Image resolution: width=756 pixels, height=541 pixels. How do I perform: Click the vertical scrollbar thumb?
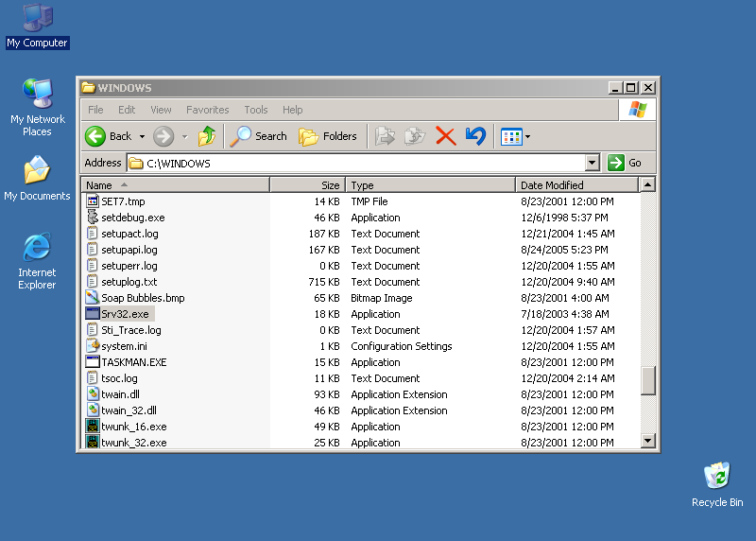click(x=647, y=380)
